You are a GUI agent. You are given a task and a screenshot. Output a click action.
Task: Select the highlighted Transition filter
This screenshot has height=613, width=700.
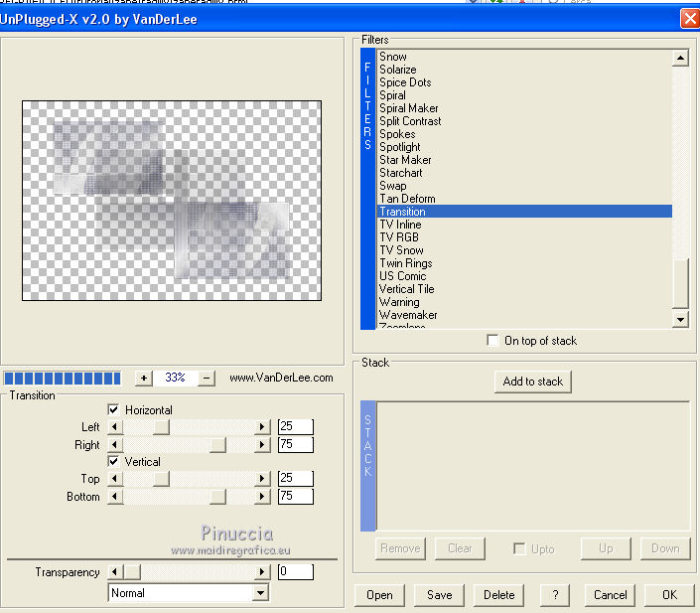point(524,212)
